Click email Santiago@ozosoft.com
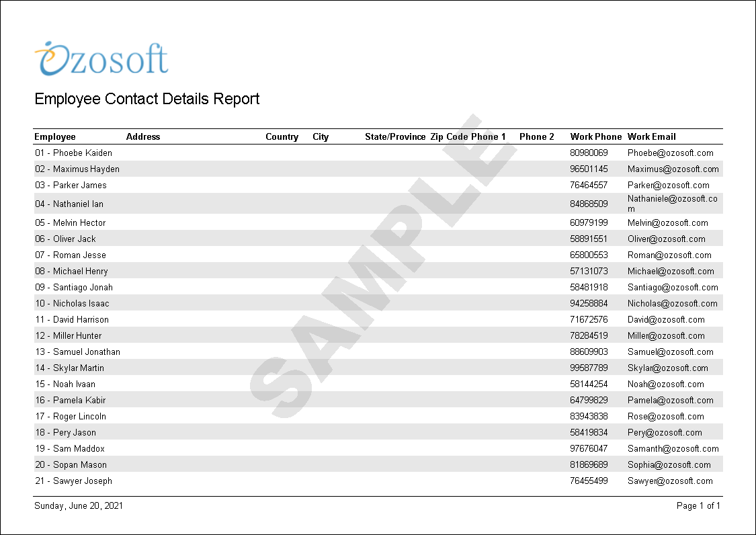Image resolution: width=756 pixels, height=535 pixels. [x=673, y=288]
